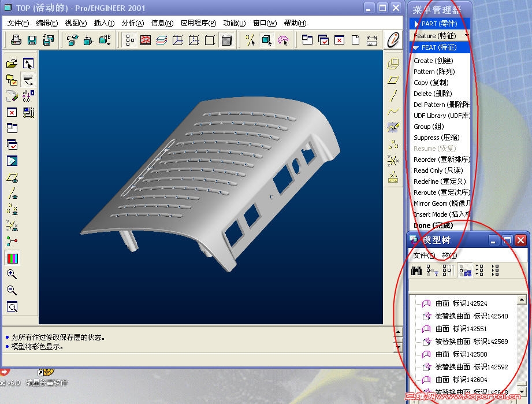This screenshot has width=532, height=404.
Task: Open the 应用程序(P) menu
Action: [198, 23]
